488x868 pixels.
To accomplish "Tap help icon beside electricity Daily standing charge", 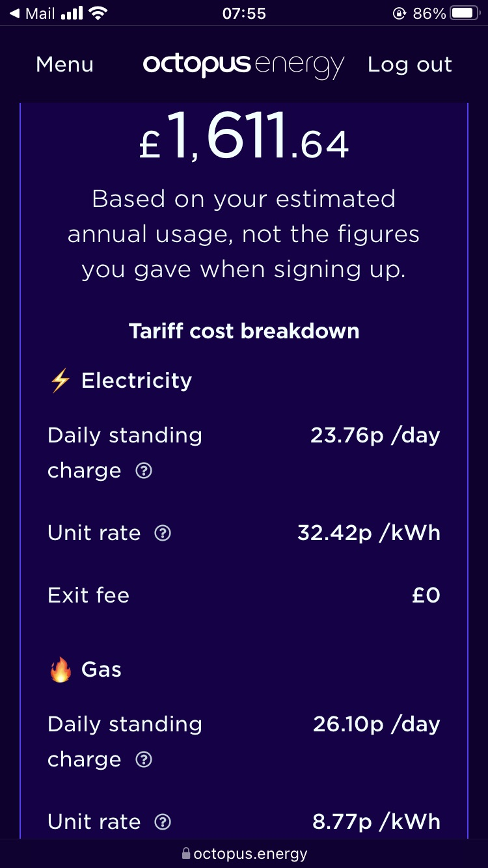I will [x=144, y=471].
